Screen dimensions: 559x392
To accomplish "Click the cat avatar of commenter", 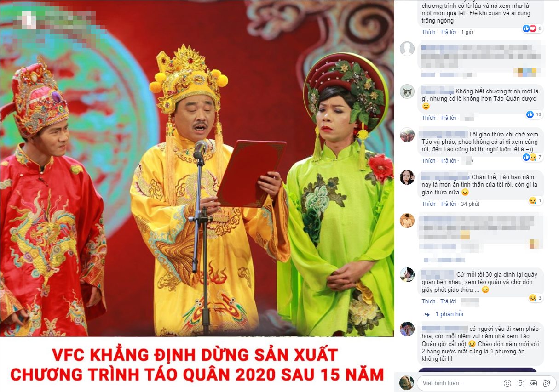I will coord(407,91).
